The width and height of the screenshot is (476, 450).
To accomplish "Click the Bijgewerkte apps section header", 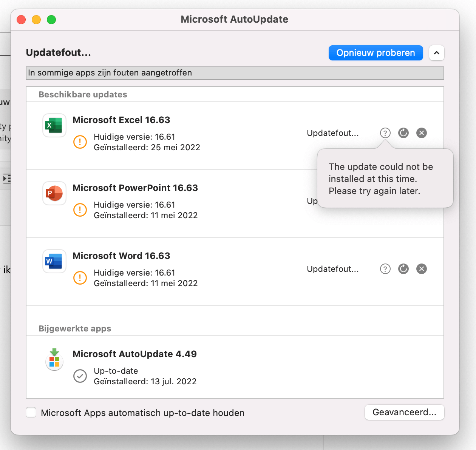I will tap(75, 328).
